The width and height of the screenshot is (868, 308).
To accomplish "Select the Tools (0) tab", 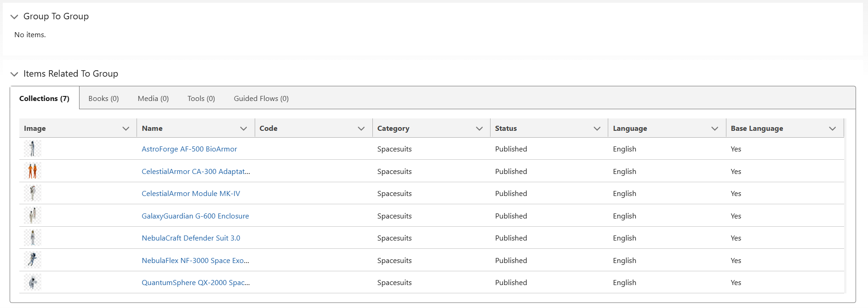I will (201, 99).
